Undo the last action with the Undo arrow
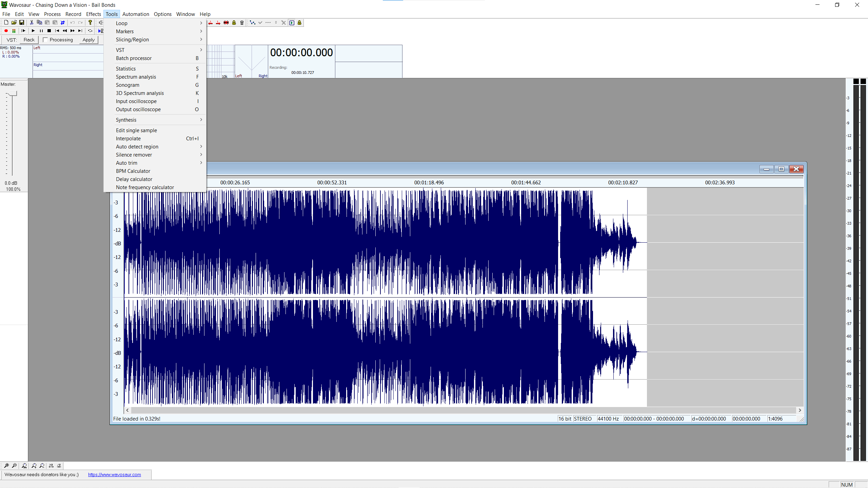 (72, 22)
